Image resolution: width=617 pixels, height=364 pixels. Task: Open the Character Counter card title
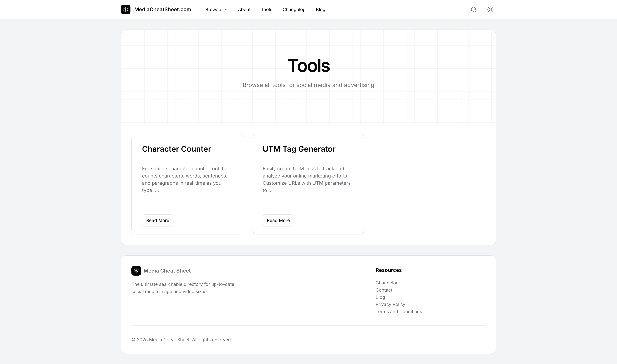176,149
